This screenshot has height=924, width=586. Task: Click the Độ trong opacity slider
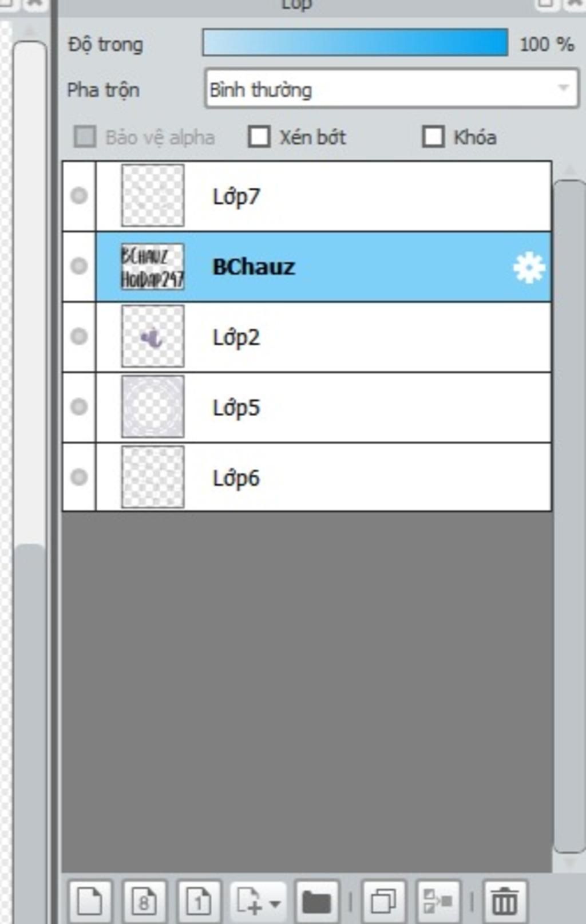coord(355,44)
